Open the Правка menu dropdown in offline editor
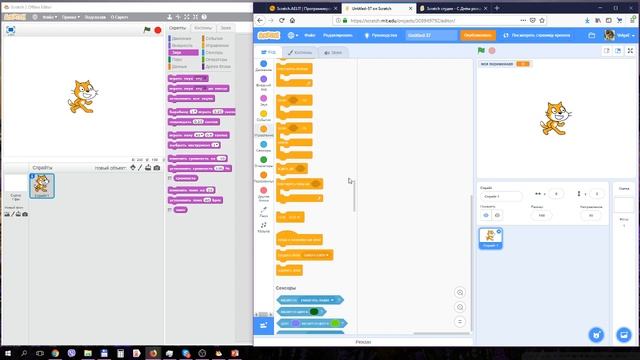Image resolution: width=640 pixels, height=360 pixels. (x=71, y=17)
